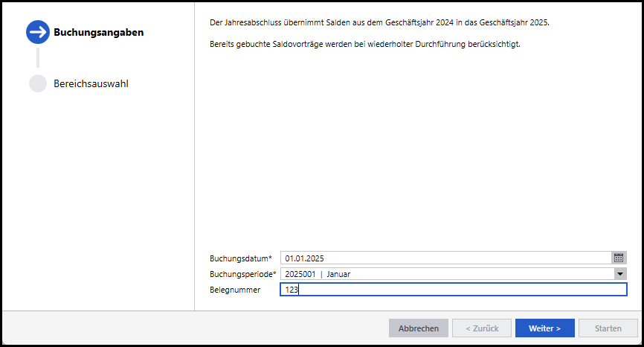Click into the Buchungsdatum date field
644x347 pixels.
click(x=445, y=258)
